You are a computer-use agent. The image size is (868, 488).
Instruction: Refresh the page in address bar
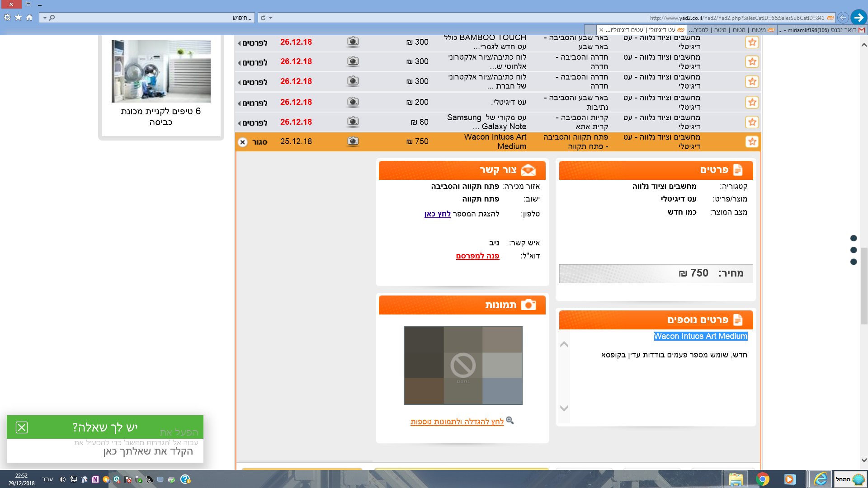tap(263, 18)
